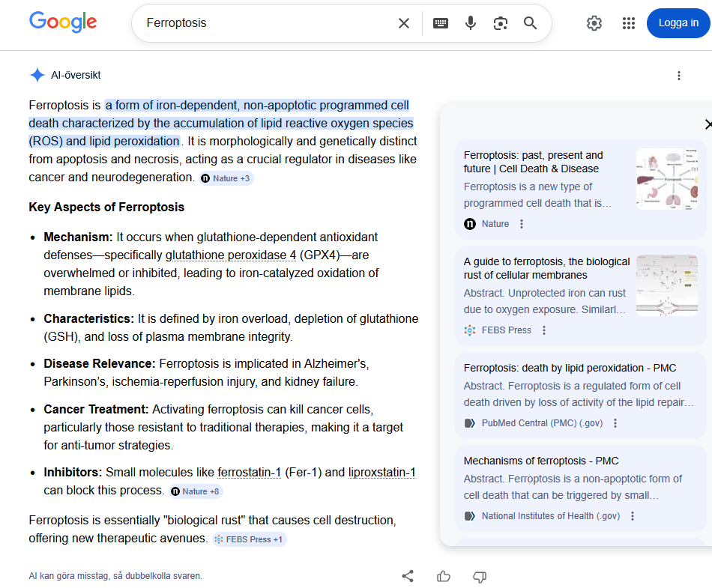
Task: Open the FEBS Press +1 source chip
Action: click(249, 539)
